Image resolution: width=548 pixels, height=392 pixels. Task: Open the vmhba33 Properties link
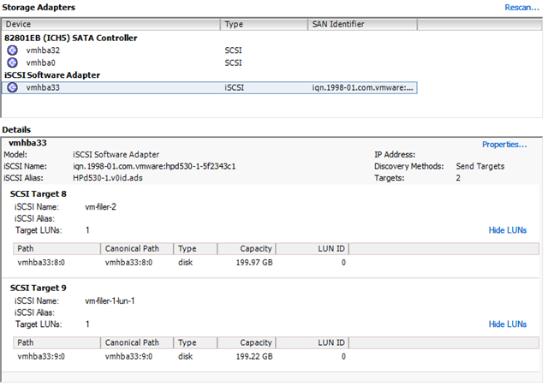coord(503,145)
